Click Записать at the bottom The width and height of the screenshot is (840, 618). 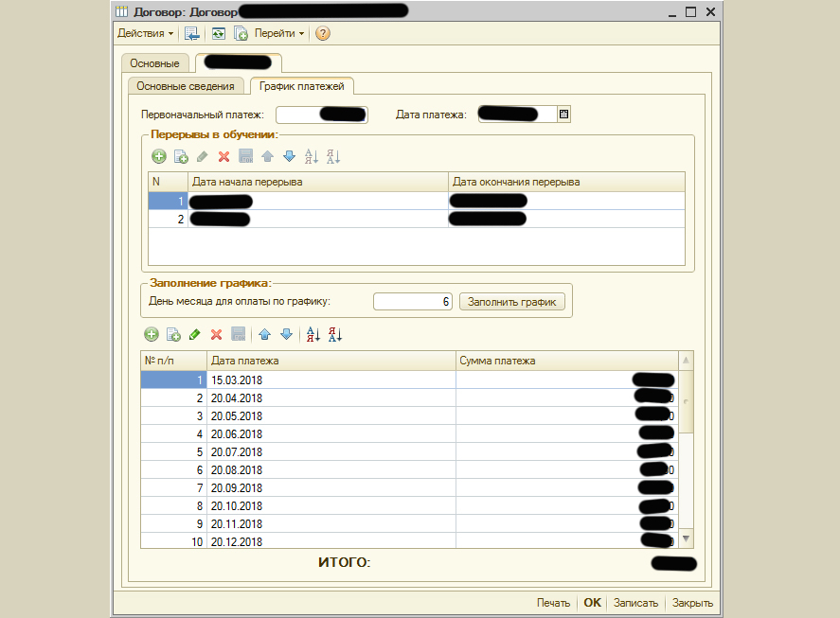pos(635,603)
